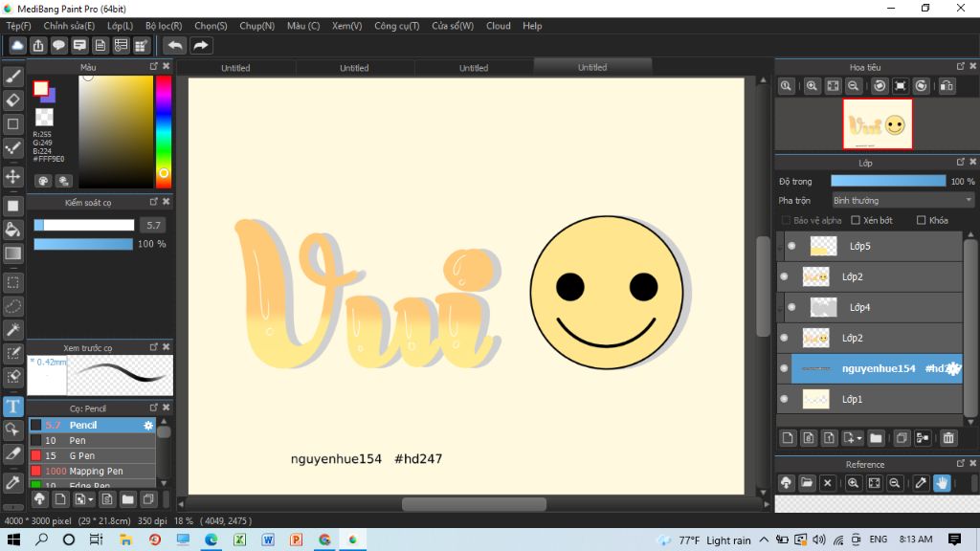The height and width of the screenshot is (551, 980).
Task: Toggle visibility of Lớp2 layer above Lớp4
Action: 785,276
